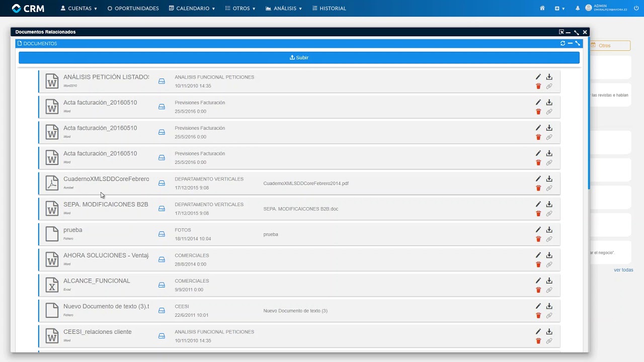Download the CEESI_relaciones cliente document

(549, 332)
